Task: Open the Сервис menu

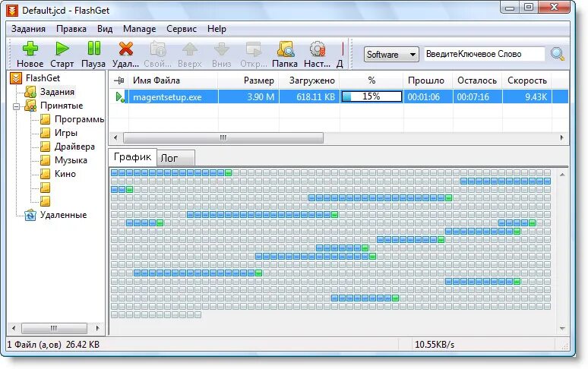Action: coord(182,29)
